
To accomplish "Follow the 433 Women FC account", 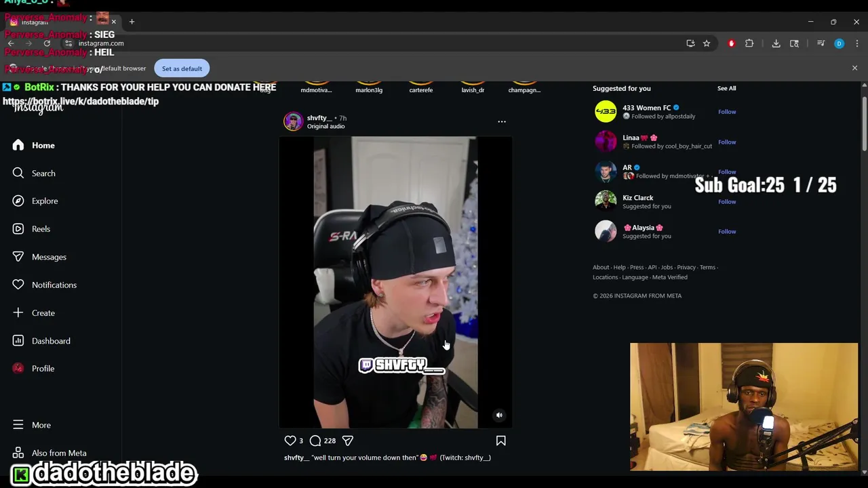I will tap(727, 112).
